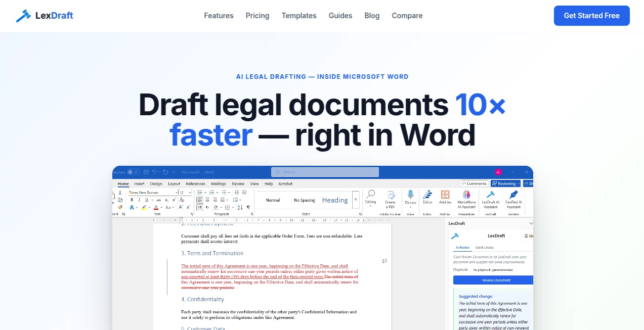Open the shading paint bucket color
The image size is (644, 330).
click(216, 207)
